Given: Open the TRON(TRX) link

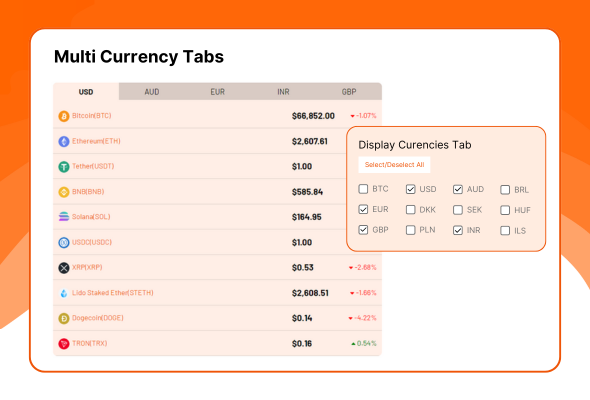Looking at the screenshot, I should coord(90,343).
